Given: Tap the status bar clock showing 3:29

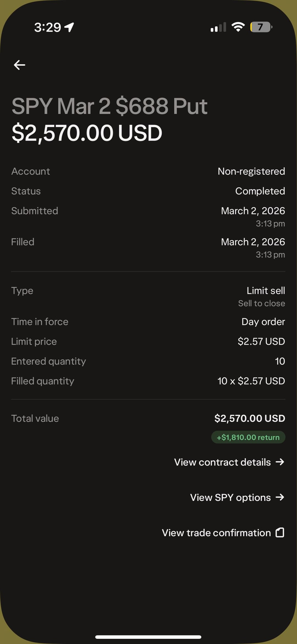Looking at the screenshot, I should (47, 27).
